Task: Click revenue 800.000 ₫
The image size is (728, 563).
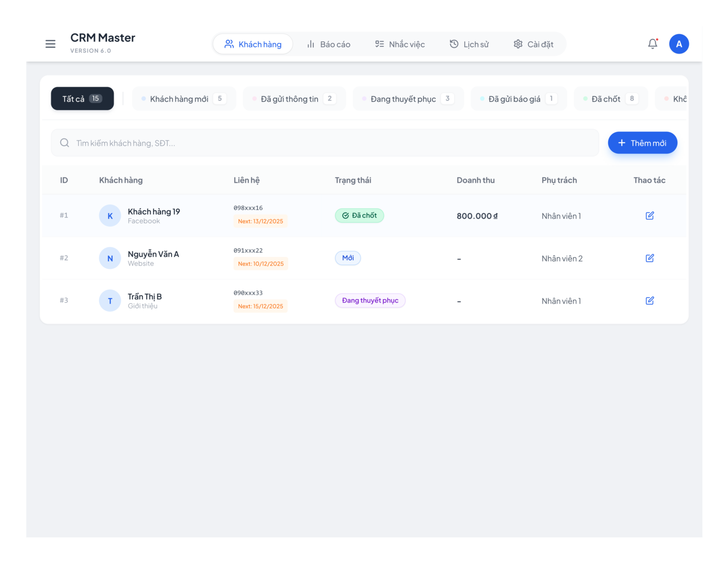Action: pos(477,216)
